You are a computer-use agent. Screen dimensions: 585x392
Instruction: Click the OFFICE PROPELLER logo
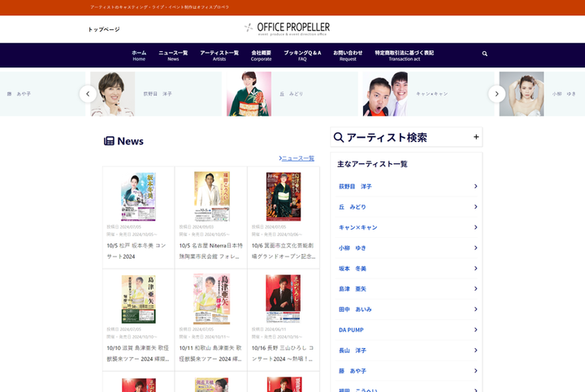(x=288, y=28)
